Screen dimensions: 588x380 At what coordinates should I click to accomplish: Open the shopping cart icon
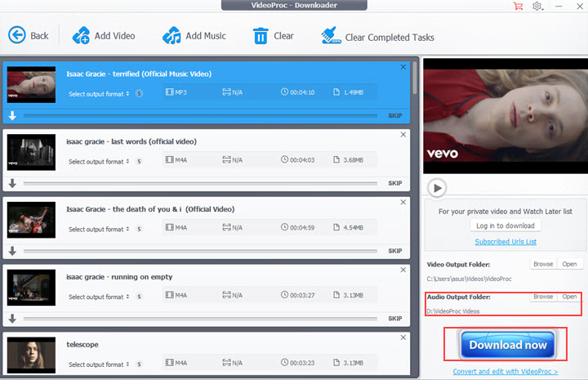click(x=519, y=6)
